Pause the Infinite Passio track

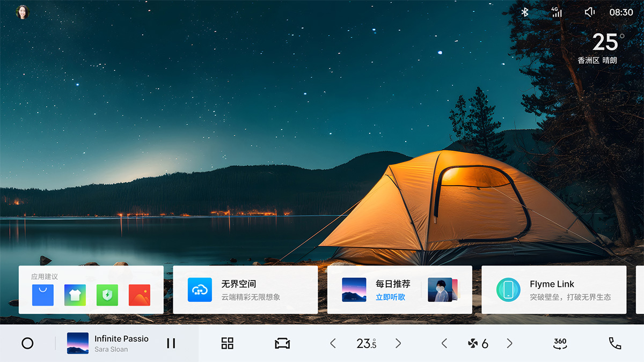click(171, 343)
